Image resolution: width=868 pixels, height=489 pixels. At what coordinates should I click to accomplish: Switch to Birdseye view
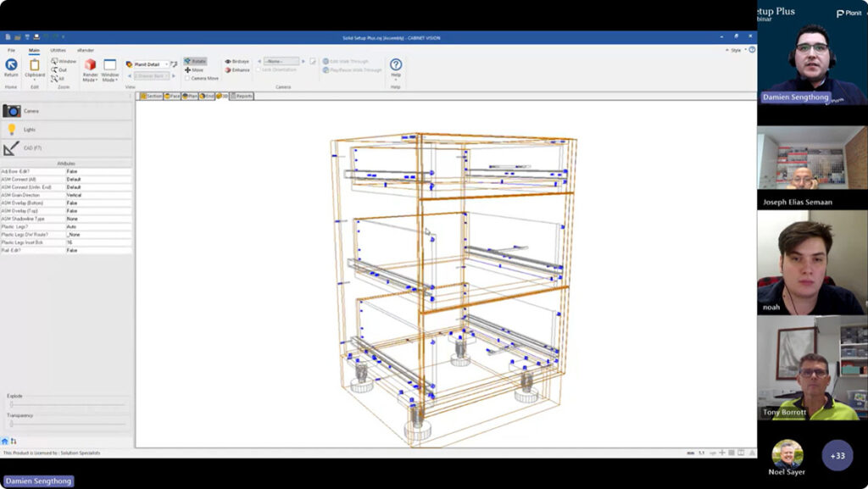[237, 62]
